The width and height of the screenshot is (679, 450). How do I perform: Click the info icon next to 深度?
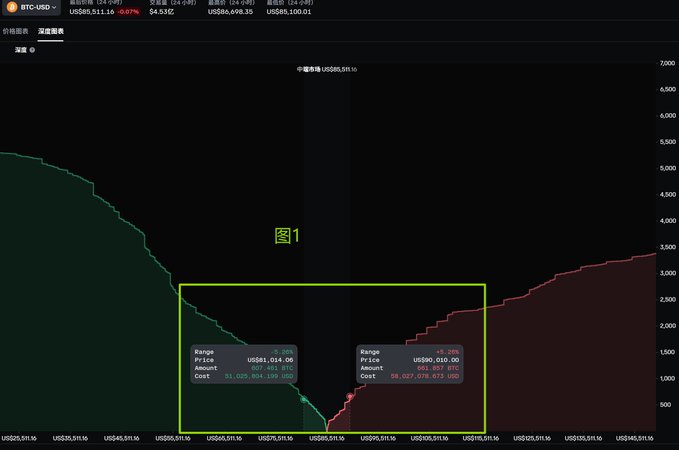point(32,50)
